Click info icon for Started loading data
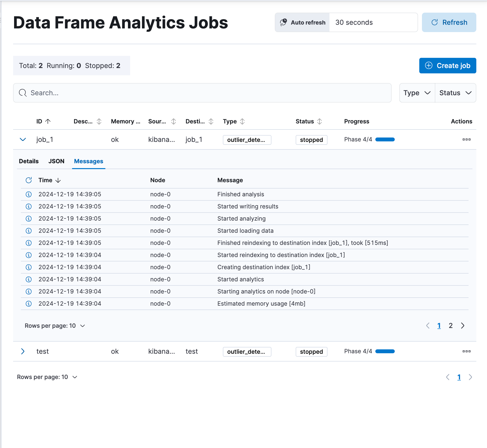This screenshot has width=487, height=448. coord(29,231)
